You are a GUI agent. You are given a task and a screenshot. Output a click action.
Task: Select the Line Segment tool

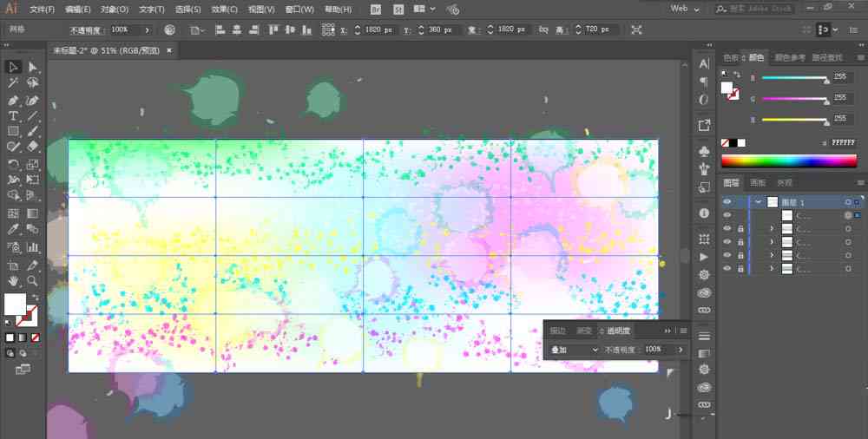pyautogui.click(x=33, y=115)
